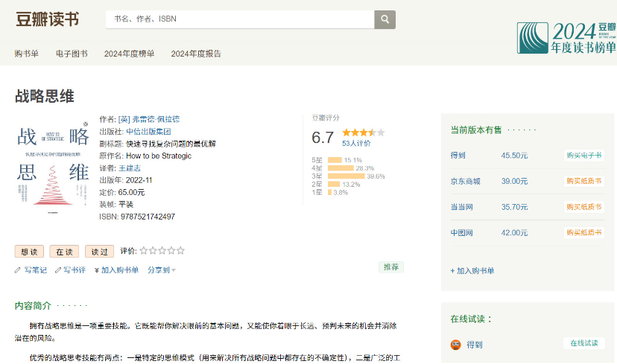Expand the 分享到 dropdown
Viewport: 617px width, 364px height.
pyautogui.click(x=162, y=270)
